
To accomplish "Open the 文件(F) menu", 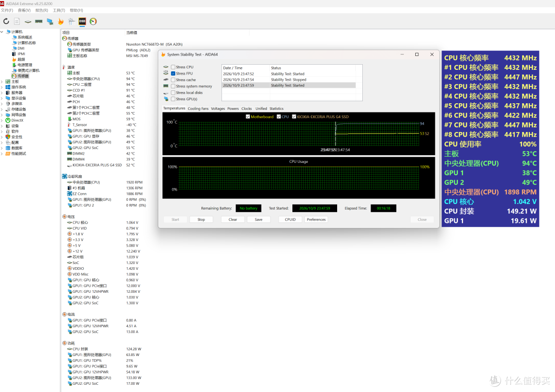I will (x=7, y=10).
